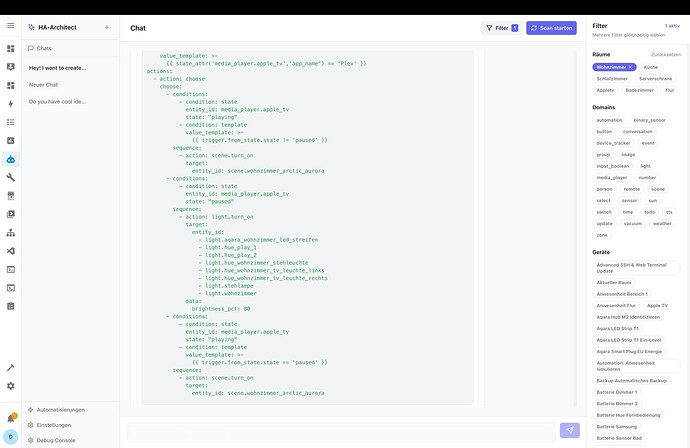The height and width of the screenshot is (448, 690).
Task: Click the lightning bolt icon in the left rail
Action: tap(11, 103)
